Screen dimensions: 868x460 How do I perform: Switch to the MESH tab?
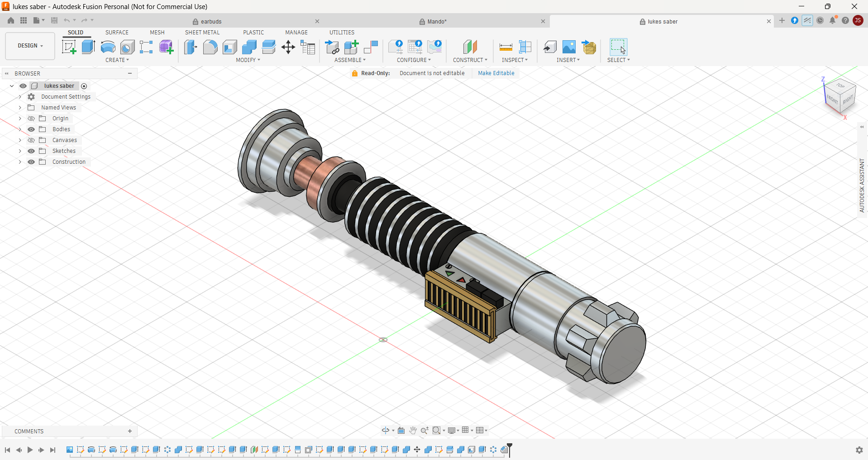pos(157,33)
